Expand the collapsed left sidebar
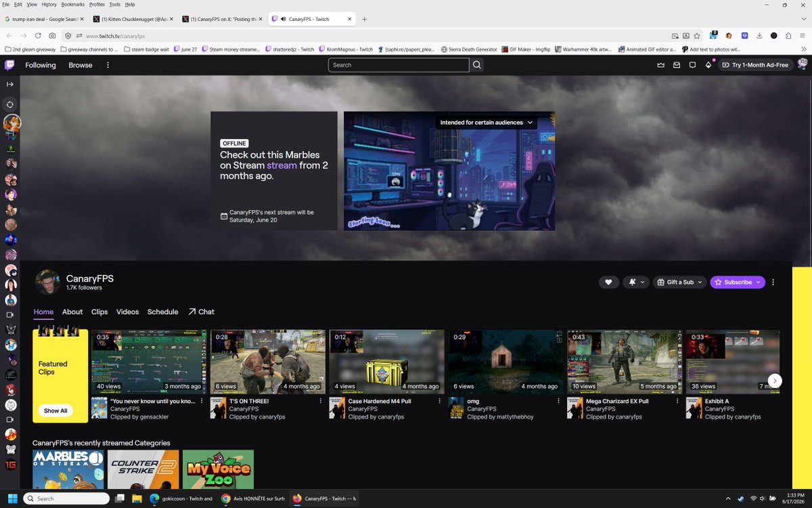The image size is (812, 508). click(10, 84)
